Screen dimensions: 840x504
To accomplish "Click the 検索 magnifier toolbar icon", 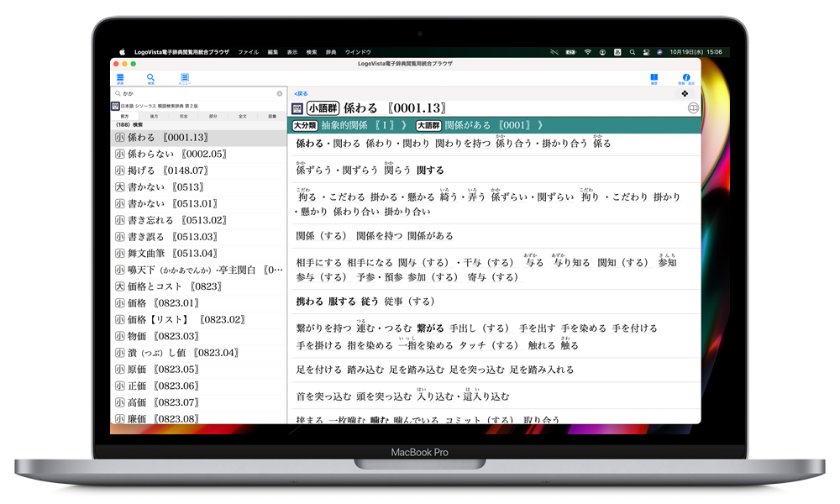I will (150, 78).
